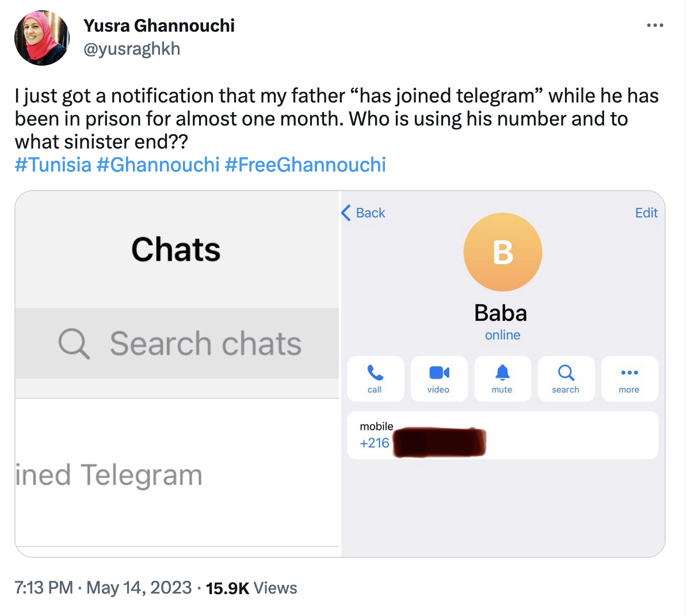Click the 15.9K Views count
Image resolution: width=687 pixels, height=616 pixels.
[251, 588]
